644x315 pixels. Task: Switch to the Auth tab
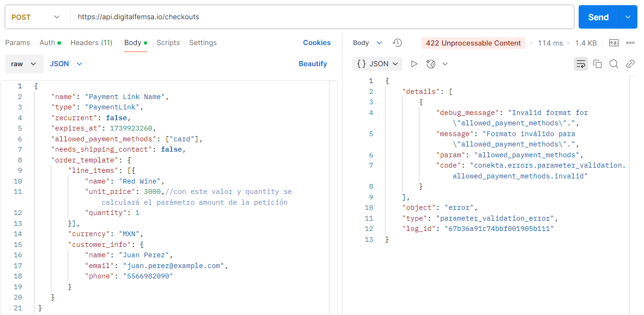[50, 43]
